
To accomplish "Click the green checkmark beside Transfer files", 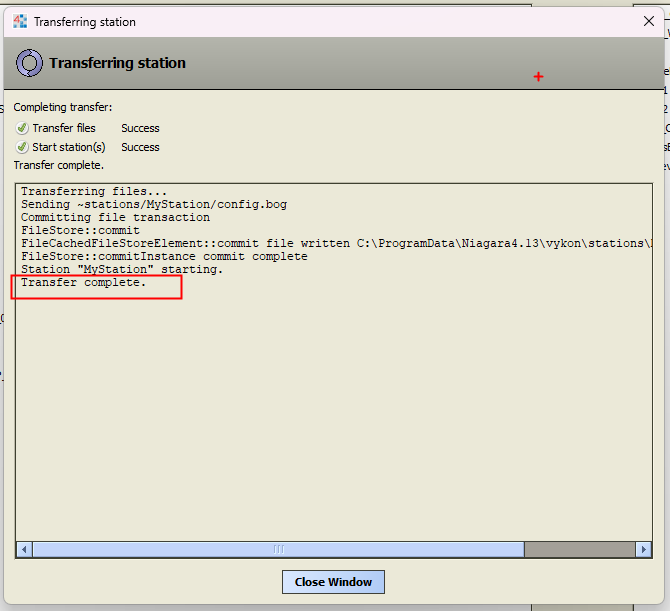I will click(22, 128).
